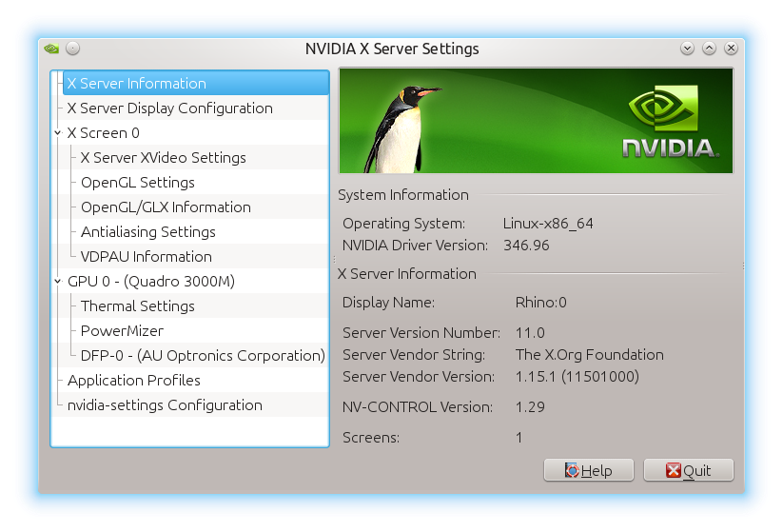783x532 pixels.
Task: Click the Display Name value Rhino:0
Action: [540, 303]
